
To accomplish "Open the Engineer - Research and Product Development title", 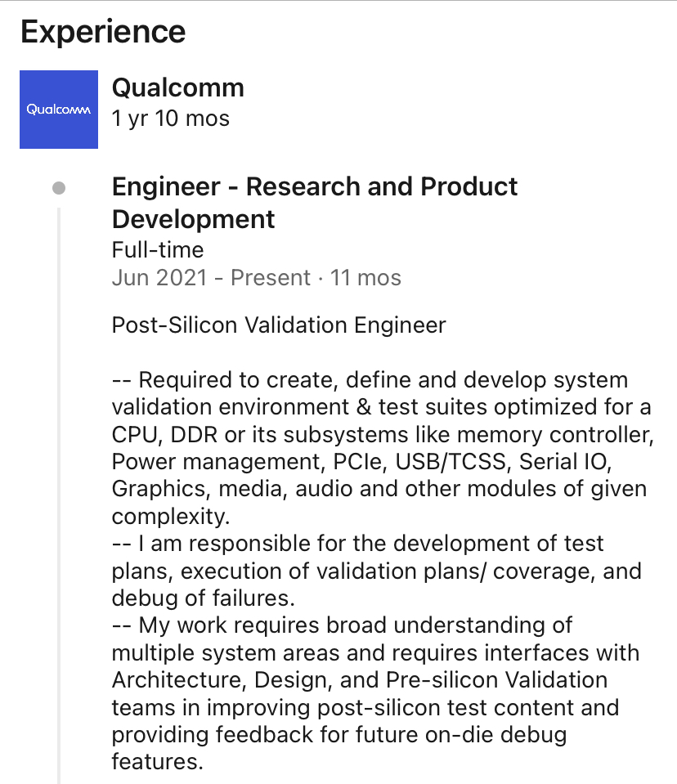I will click(x=314, y=203).
